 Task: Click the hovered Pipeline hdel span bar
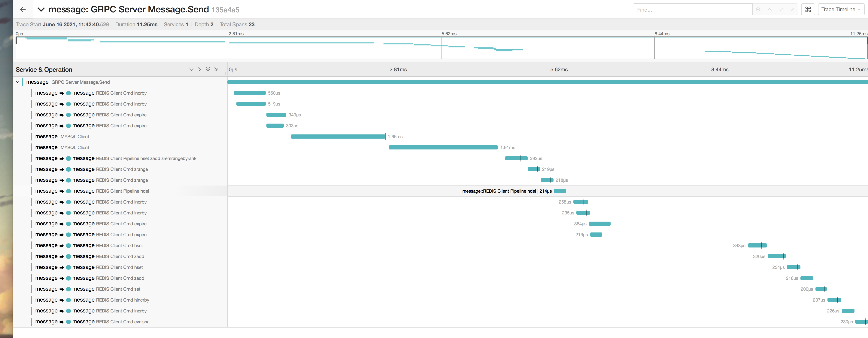[x=560, y=191]
